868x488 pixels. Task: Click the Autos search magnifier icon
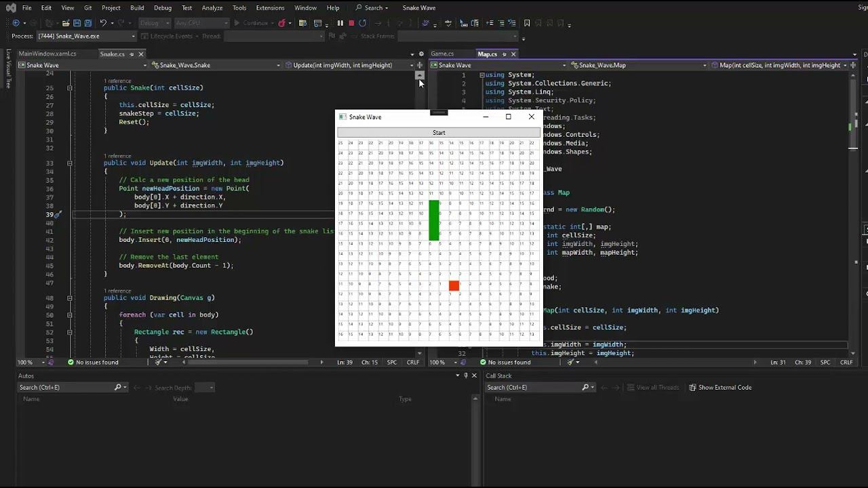pyautogui.click(x=117, y=388)
